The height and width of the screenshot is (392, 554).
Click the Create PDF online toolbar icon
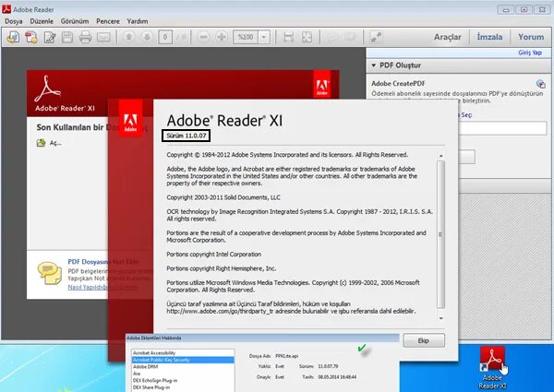click(31, 37)
